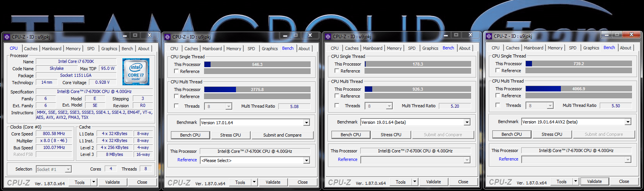Open the Version 19.01.64 (beta) benchmark dropdown
This screenshot has width=644, height=191.
(x=467, y=122)
